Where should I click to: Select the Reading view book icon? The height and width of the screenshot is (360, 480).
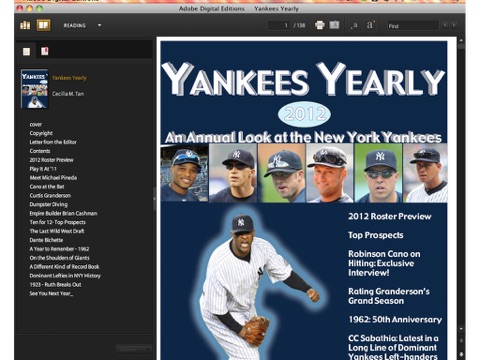[43, 25]
